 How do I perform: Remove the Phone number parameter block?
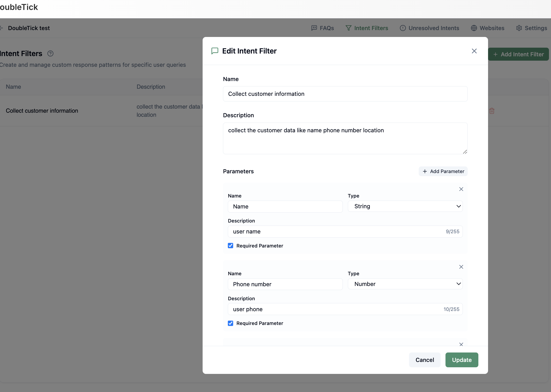click(461, 267)
